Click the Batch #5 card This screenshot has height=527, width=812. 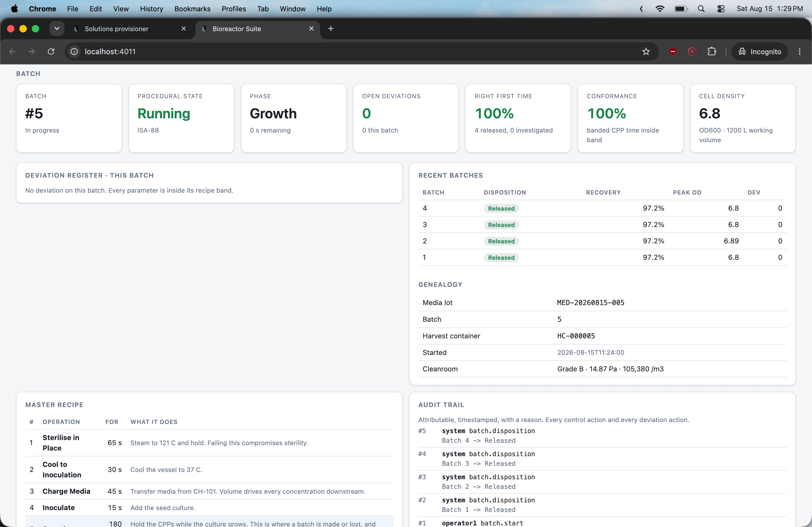click(x=69, y=118)
